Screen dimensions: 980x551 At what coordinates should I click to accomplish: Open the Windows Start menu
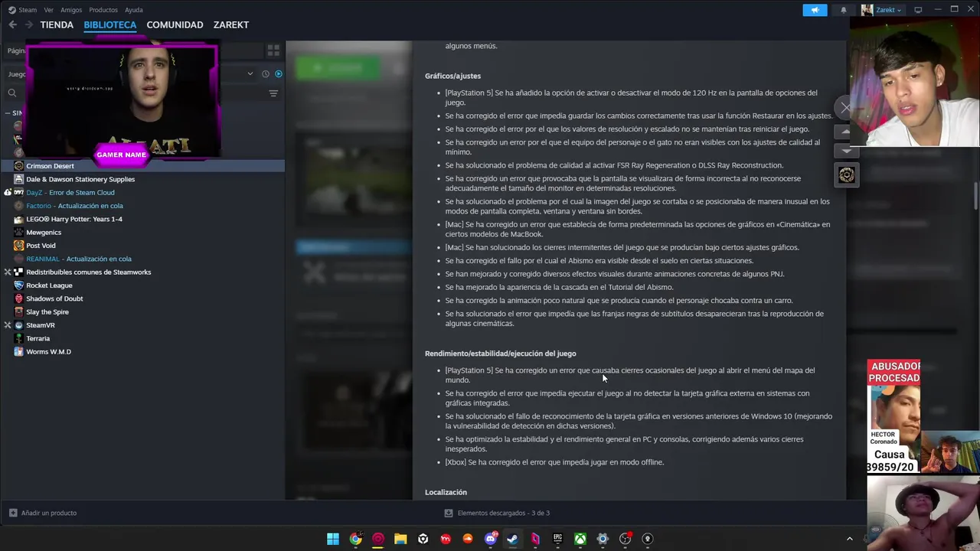click(333, 539)
